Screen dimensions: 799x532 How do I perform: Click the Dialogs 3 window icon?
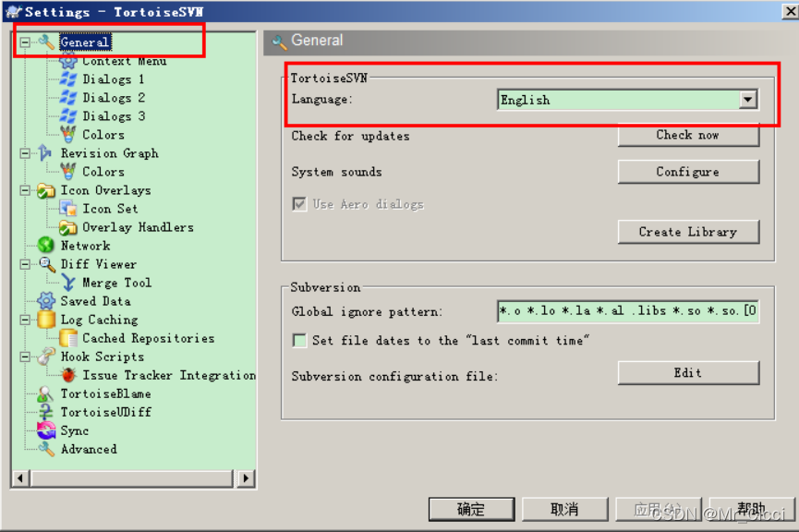[67, 116]
